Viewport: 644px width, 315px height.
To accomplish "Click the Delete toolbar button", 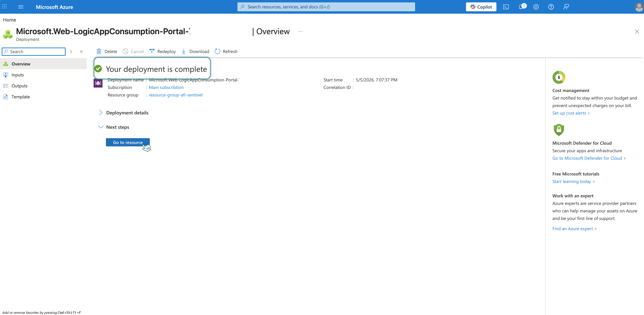I will pyautogui.click(x=107, y=51).
